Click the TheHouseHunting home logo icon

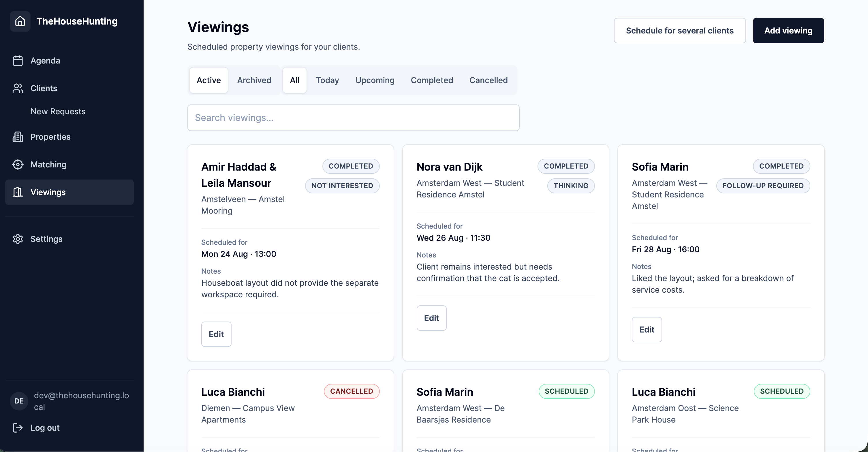[20, 21]
